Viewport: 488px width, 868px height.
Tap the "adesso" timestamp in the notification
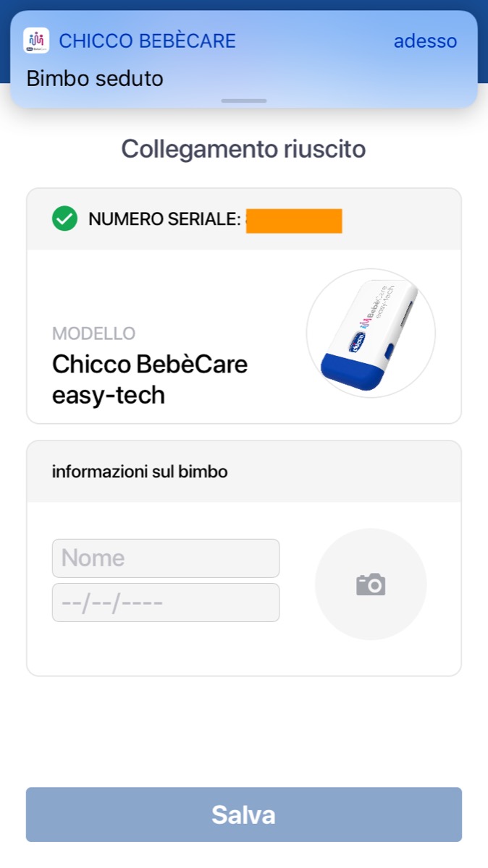pyautogui.click(x=425, y=41)
